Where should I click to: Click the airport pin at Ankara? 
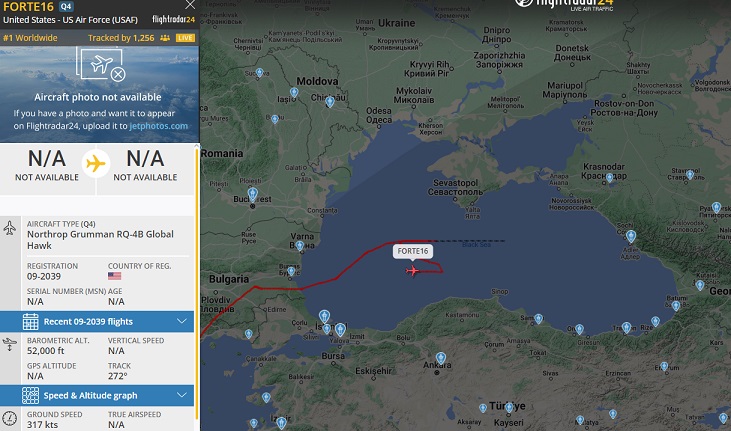click(441, 358)
